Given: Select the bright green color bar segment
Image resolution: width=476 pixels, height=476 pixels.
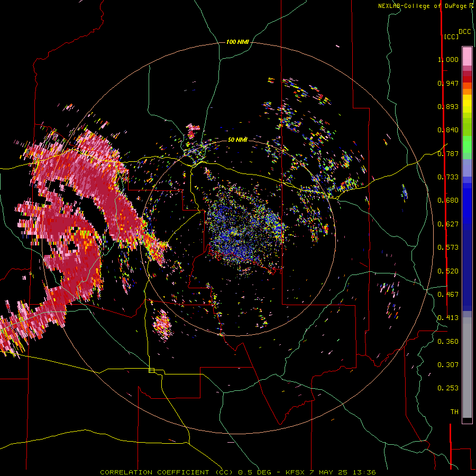Looking at the screenshot, I should click(467, 144).
